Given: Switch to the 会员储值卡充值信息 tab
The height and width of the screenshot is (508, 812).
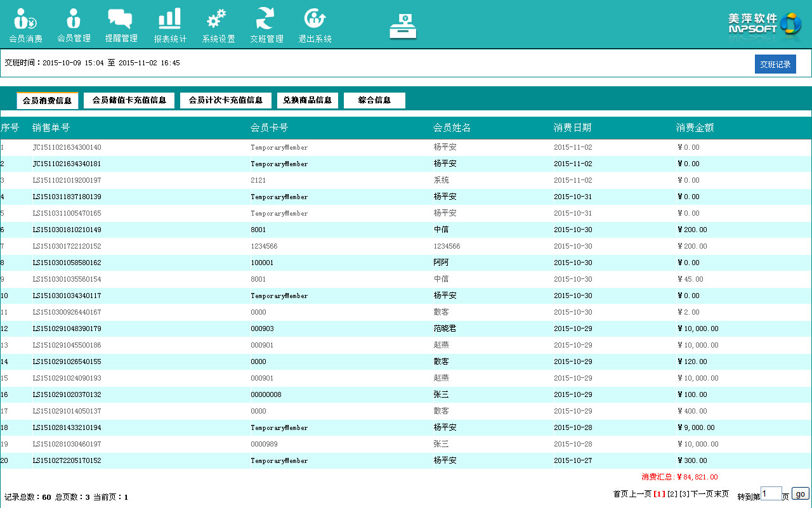Looking at the screenshot, I should point(129,100).
